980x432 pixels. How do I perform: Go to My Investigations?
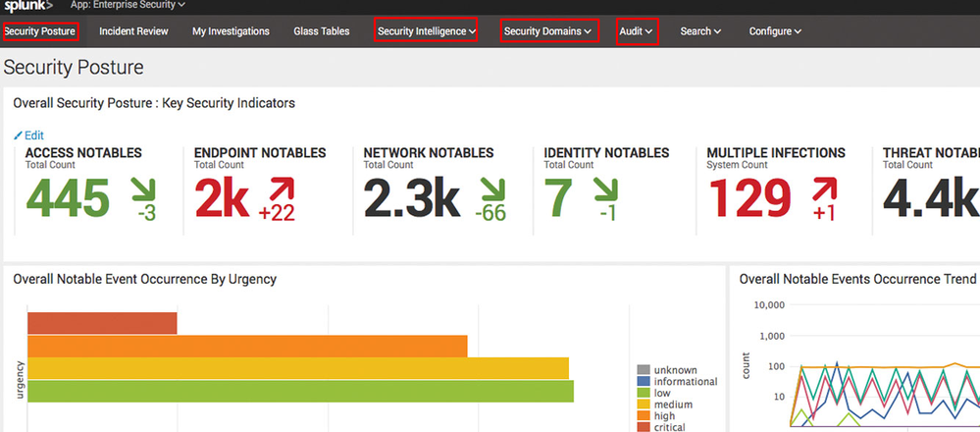[x=231, y=31]
